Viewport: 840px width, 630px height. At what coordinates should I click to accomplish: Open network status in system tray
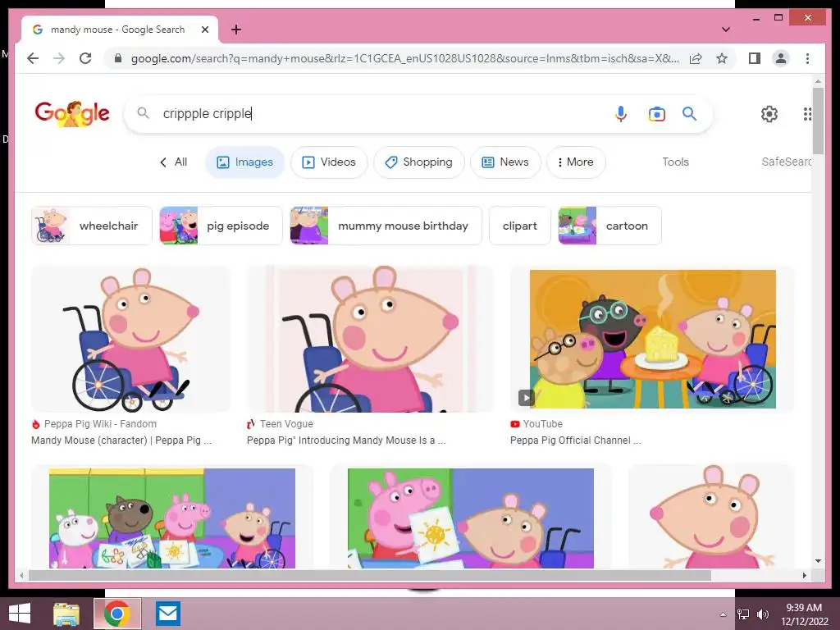click(742, 614)
